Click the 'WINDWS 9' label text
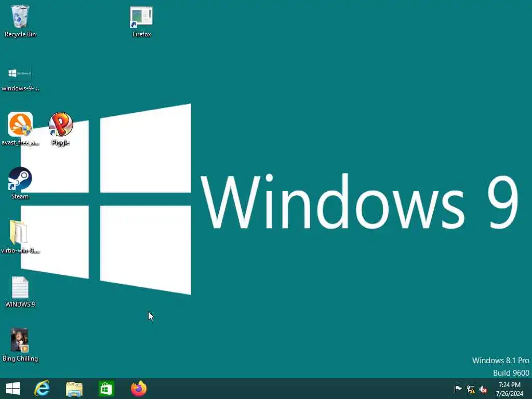The image size is (532, 399). coord(20,304)
